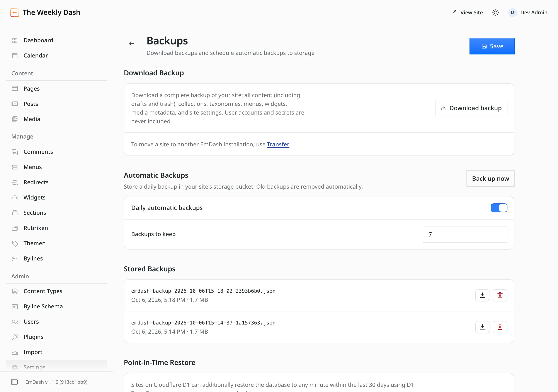Open the Themen taxonomy
The width and height of the screenshot is (558, 392).
(56, 243)
